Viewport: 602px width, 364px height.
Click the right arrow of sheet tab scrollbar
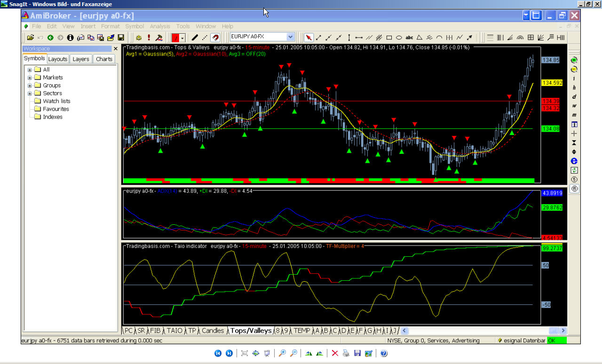(563, 331)
